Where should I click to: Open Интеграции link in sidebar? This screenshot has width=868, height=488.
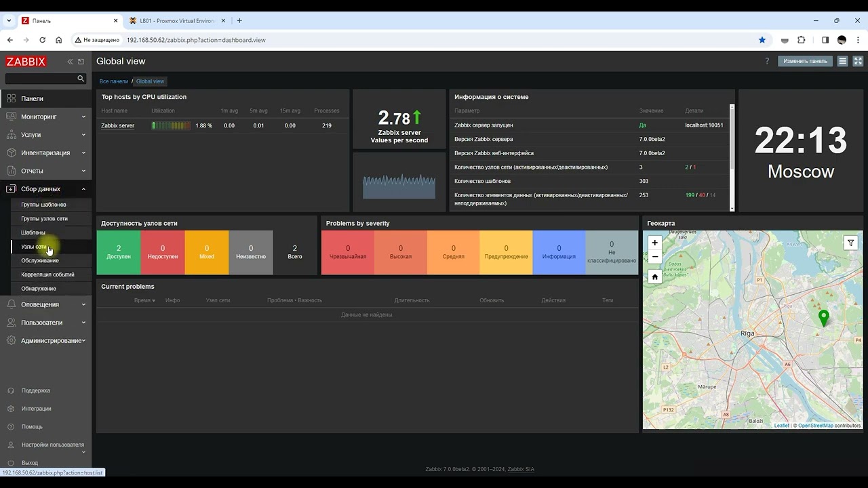point(36,409)
